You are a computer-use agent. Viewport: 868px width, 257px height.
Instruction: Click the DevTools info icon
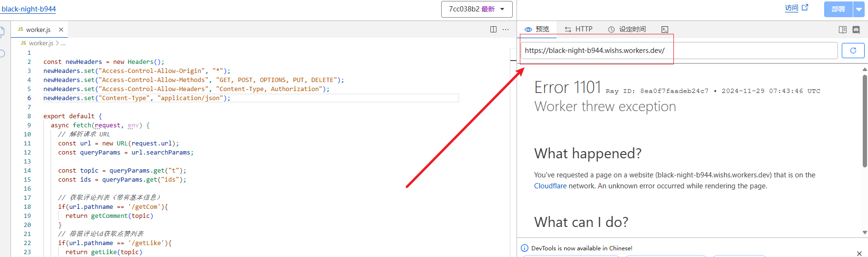pyautogui.click(x=525, y=248)
